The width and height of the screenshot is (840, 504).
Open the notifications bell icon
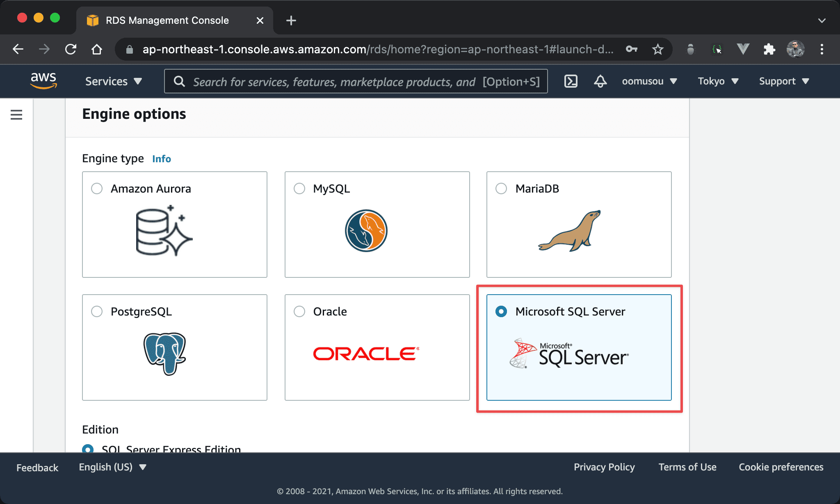click(600, 81)
